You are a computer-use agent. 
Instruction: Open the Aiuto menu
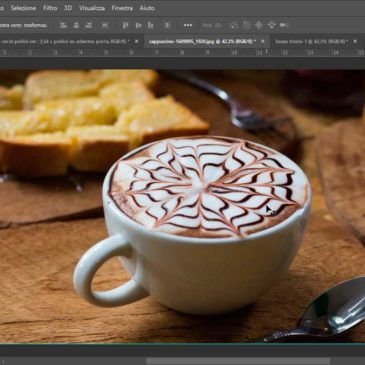tap(147, 8)
